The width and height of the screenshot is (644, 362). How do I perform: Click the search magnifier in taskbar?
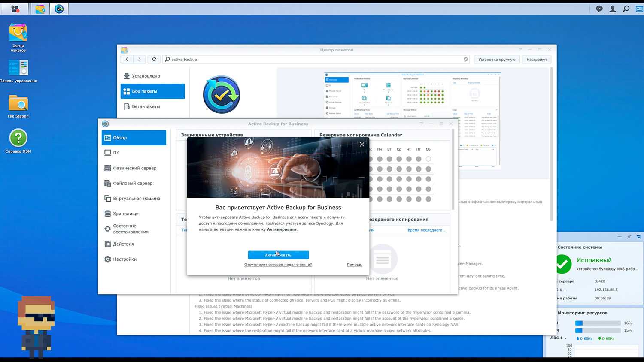tap(626, 9)
